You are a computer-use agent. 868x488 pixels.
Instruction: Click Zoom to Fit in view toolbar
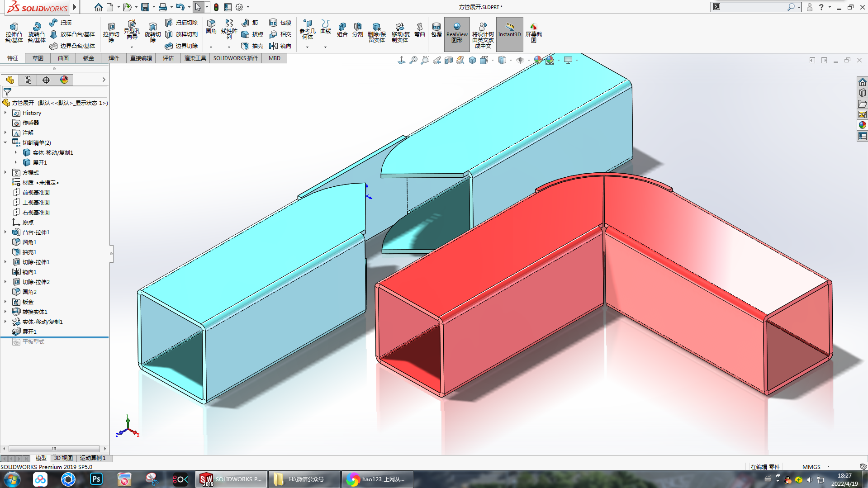pyautogui.click(x=413, y=60)
